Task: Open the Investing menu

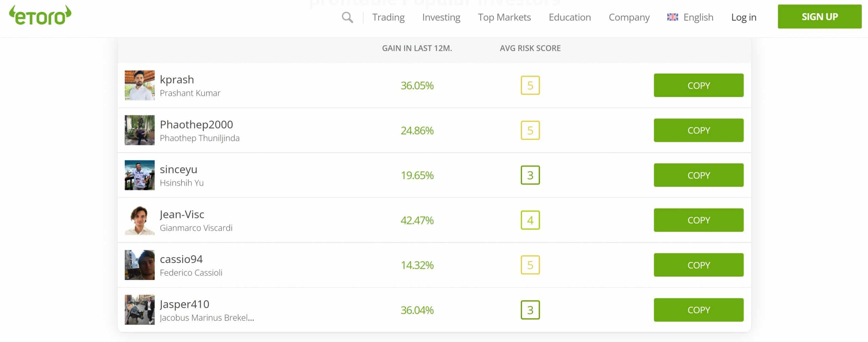Action: (x=441, y=17)
